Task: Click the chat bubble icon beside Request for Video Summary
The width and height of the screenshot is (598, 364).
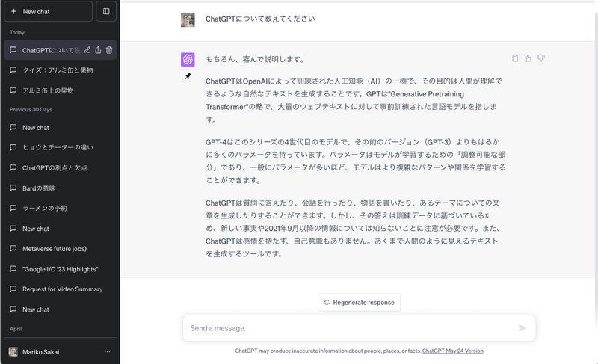Action: (x=13, y=289)
